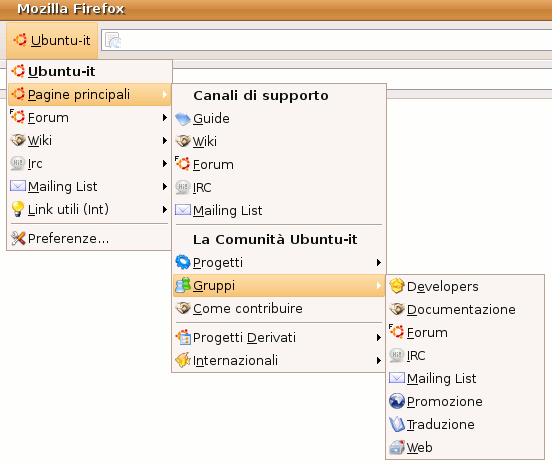
Task: Click the Promozione globe icon
Action: click(x=397, y=401)
